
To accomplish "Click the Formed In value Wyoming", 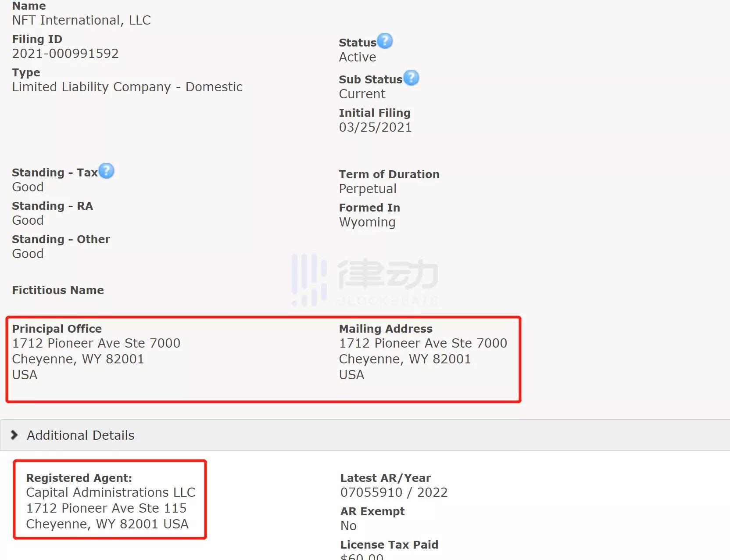I will point(367,222).
